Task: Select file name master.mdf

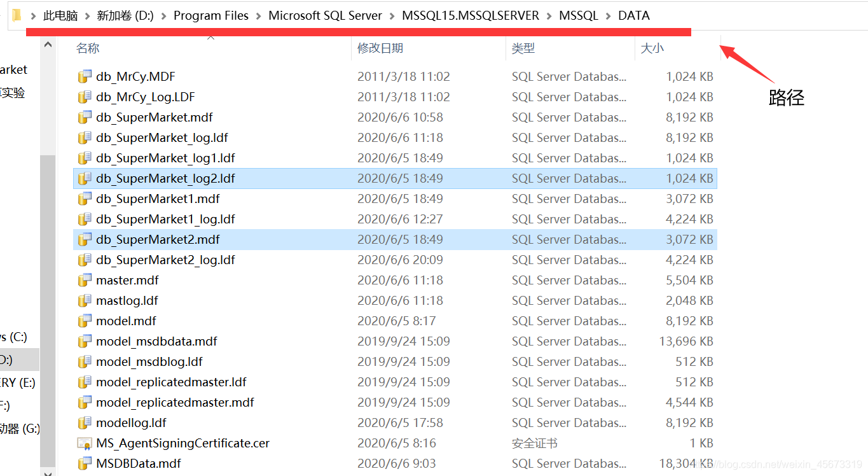Action: (x=127, y=280)
